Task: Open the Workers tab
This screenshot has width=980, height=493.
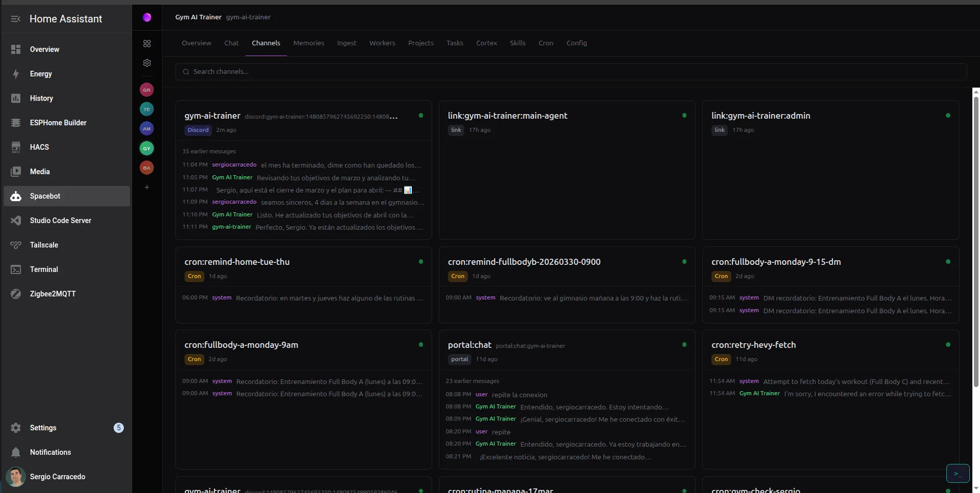Action: tap(382, 43)
